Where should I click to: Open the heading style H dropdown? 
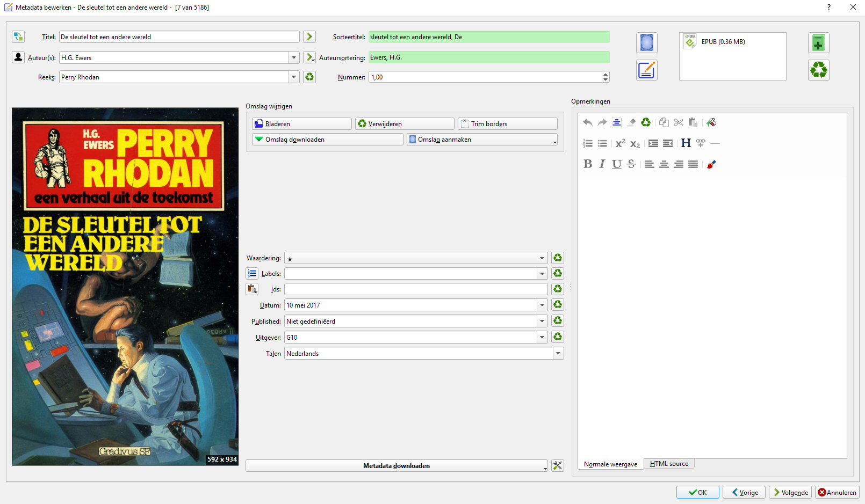(x=686, y=143)
